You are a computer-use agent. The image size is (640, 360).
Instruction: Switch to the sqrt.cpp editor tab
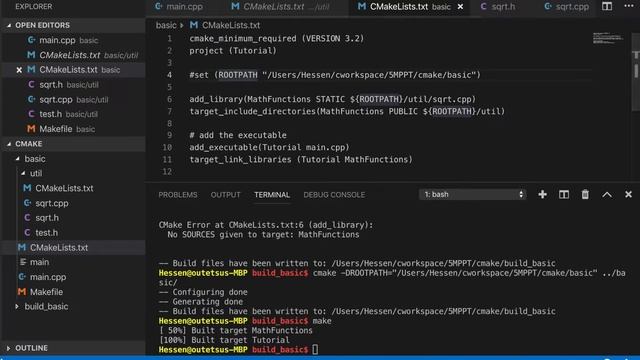coord(567,7)
